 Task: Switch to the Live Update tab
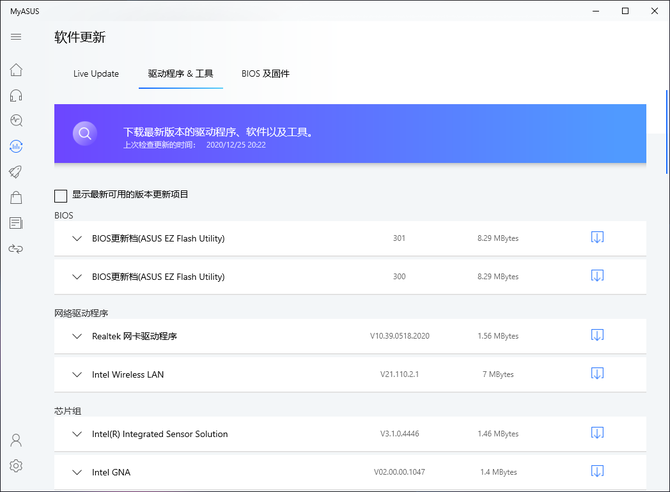coord(96,74)
